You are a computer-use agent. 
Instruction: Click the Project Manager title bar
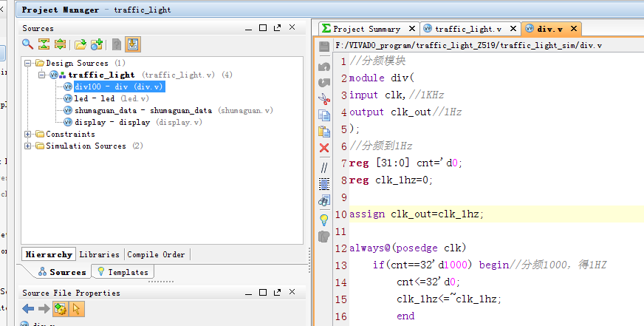click(330, 10)
